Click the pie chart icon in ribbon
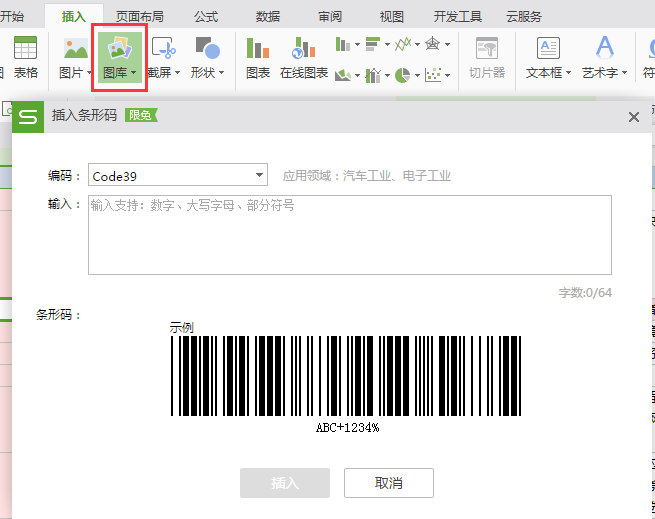Screen dimensions: 655x519 (x=402, y=74)
